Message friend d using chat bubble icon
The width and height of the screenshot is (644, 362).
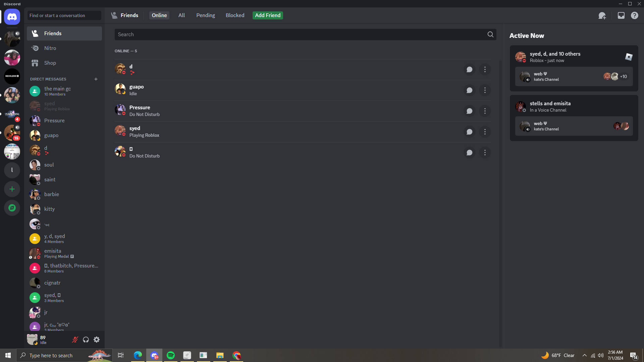[x=470, y=69]
